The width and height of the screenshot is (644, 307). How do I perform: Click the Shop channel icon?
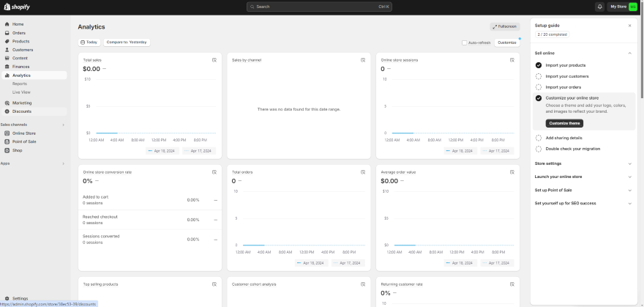[7, 150]
